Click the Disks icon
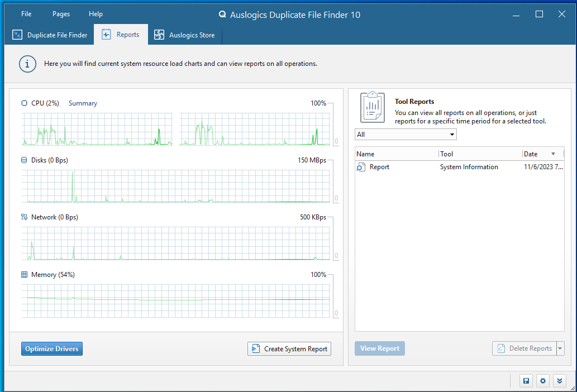 pos(24,160)
